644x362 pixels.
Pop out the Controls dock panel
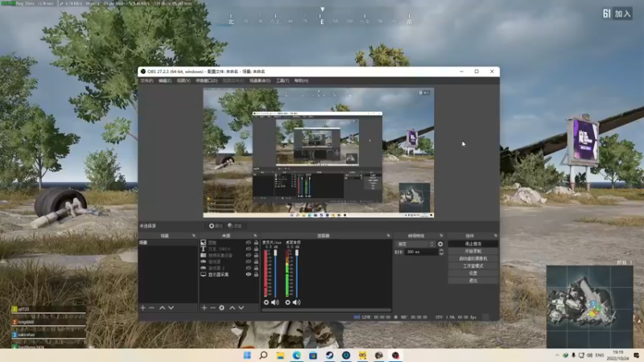[x=496, y=236]
